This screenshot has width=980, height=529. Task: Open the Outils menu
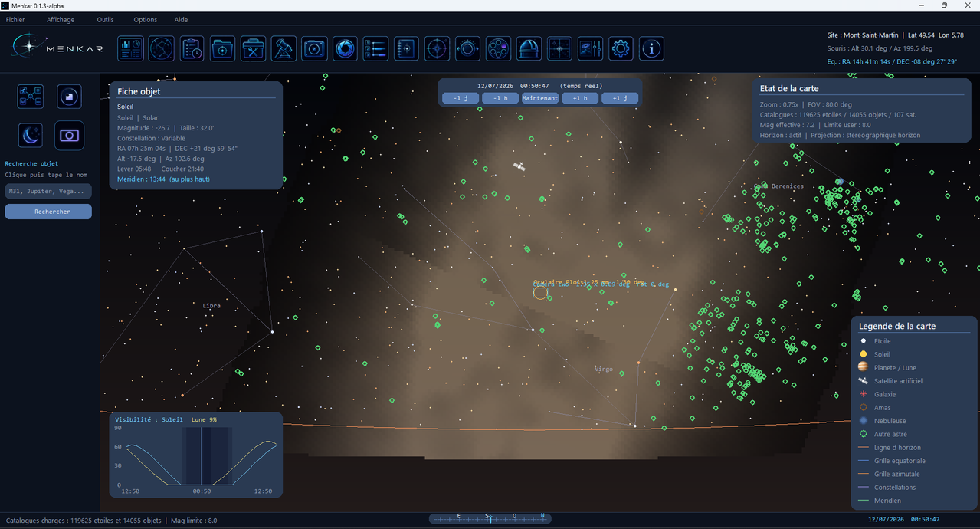[106, 19]
